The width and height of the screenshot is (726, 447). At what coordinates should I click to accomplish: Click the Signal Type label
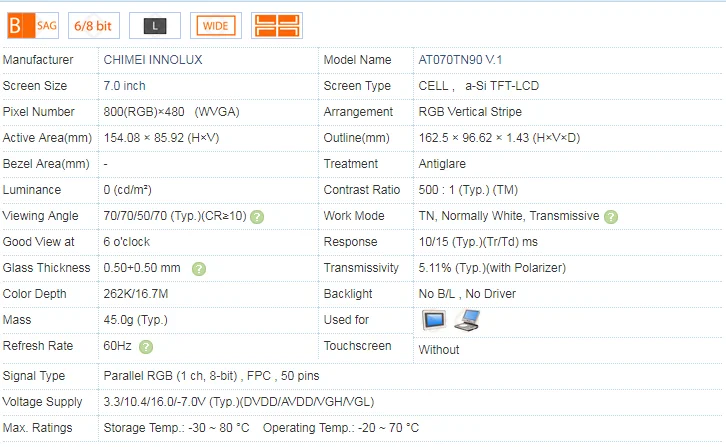[34, 376]
